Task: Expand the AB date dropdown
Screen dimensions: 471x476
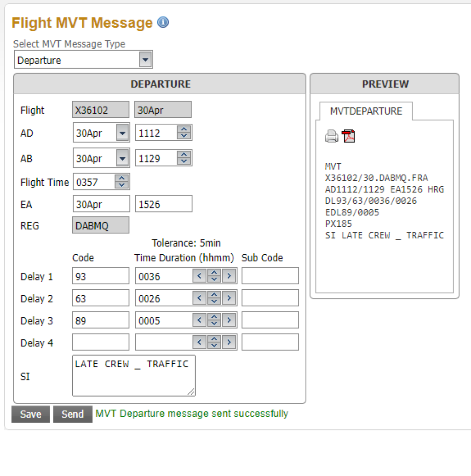Action: [122, 159]
